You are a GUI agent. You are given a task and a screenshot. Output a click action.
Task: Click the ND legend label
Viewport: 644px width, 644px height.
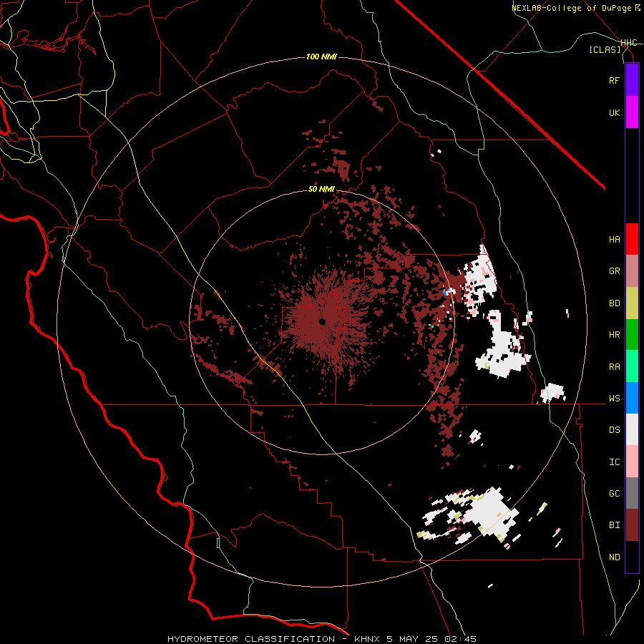(x=614, y=557)
